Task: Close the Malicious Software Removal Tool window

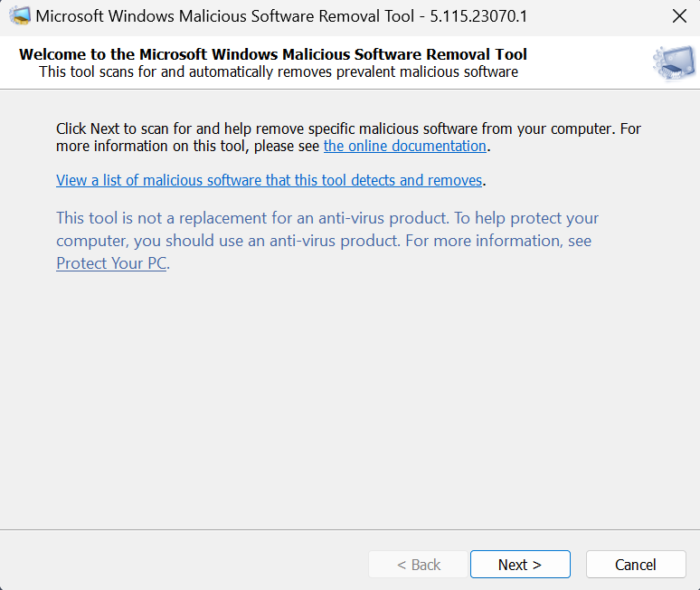Action: coord(679,16)
